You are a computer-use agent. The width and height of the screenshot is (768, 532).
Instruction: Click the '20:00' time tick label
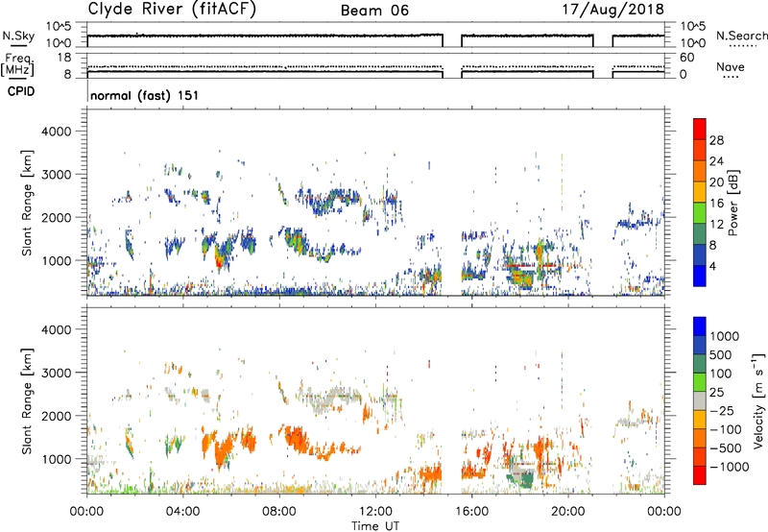[x=567, y=512]
